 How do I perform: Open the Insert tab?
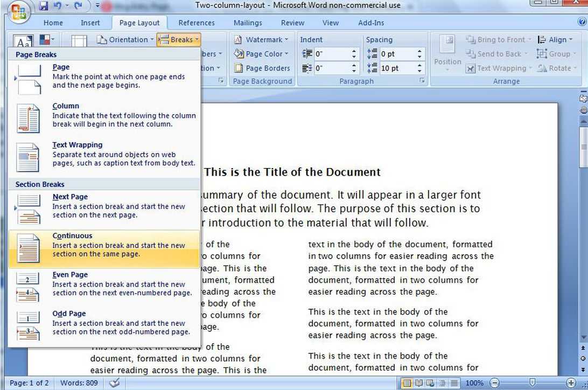(x=90, y=23)
